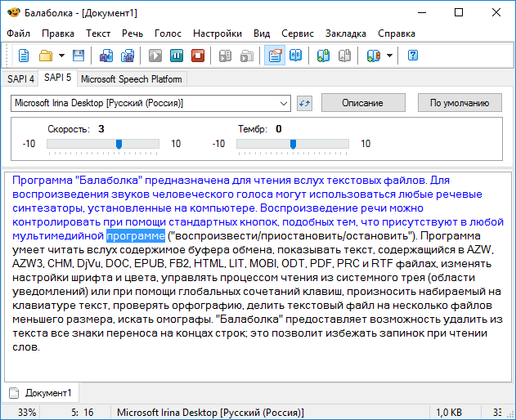
Task: Open the dropdown arrow near the Help icon
Action: pos(390,56)
